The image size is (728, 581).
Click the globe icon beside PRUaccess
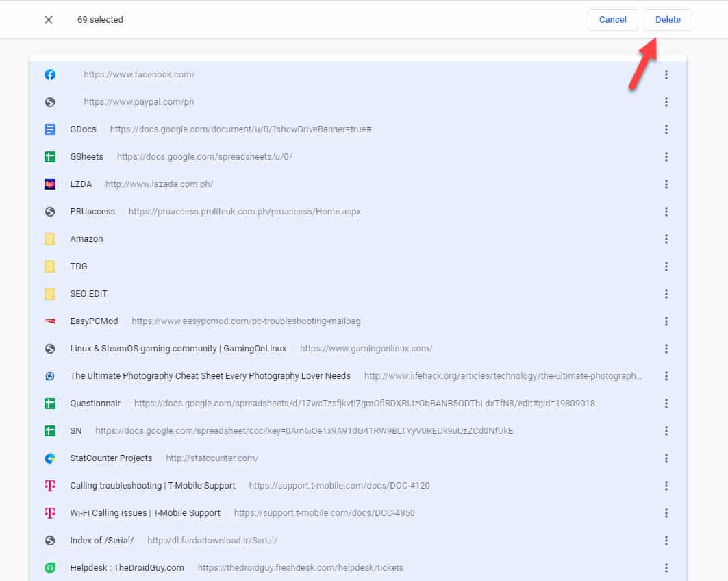click(50, 212)
